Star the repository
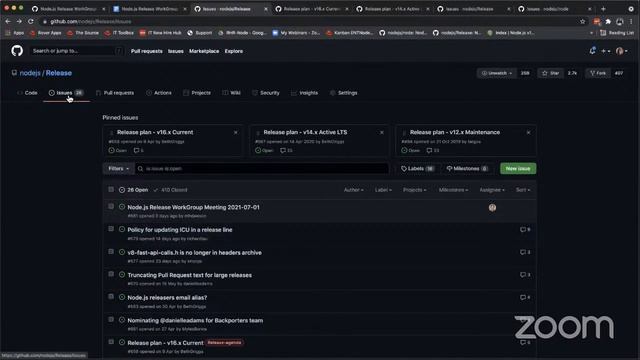This screenshot has height=360, width=640. [550, 73]
